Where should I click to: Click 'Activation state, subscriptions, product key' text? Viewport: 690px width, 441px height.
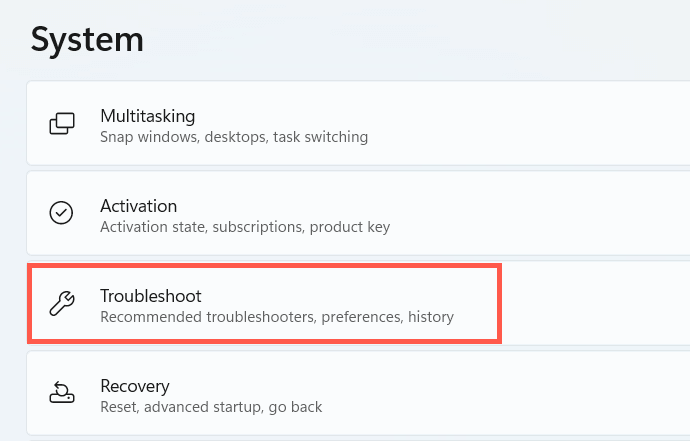[x=245, y=227]
